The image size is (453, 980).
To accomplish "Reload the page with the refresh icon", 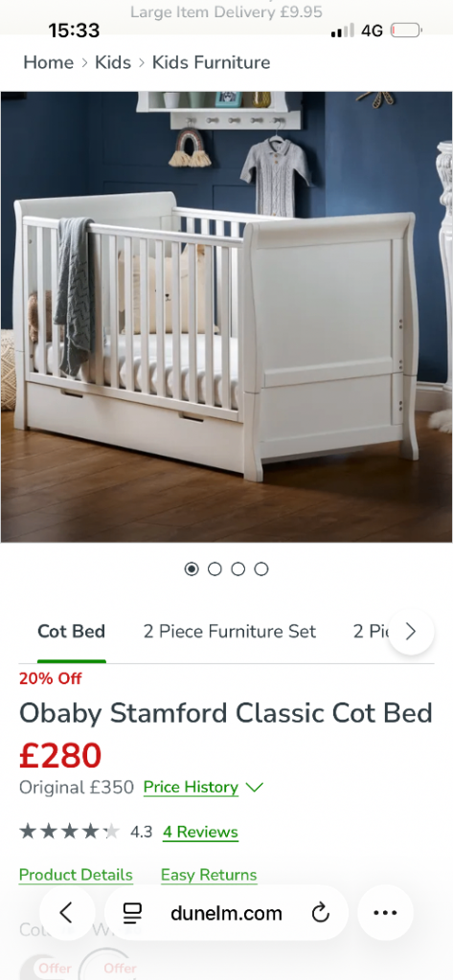I will coord(320,913).
